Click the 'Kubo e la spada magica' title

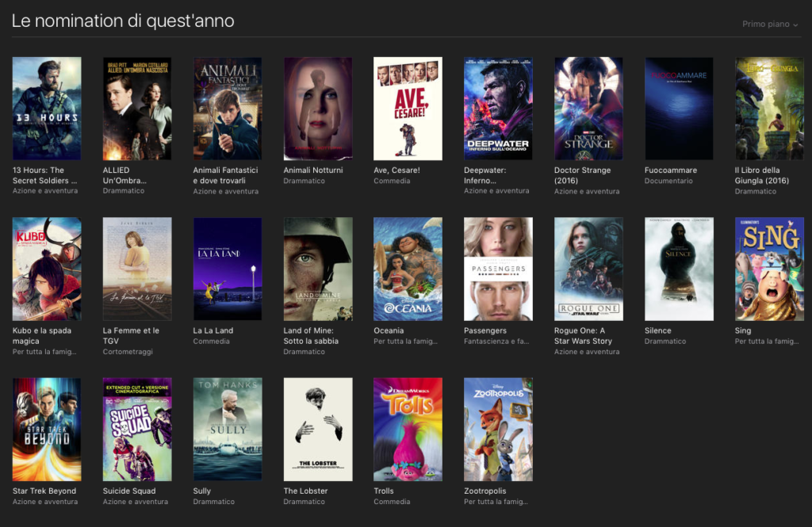click(x=42, y=335)
